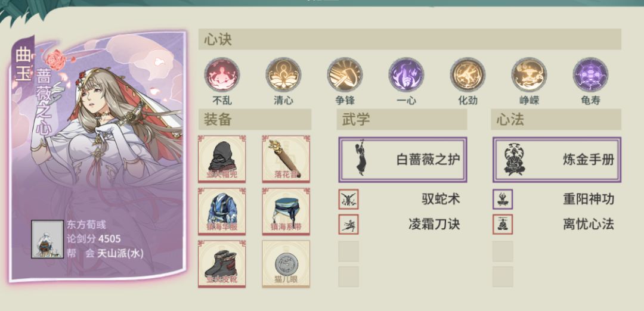The height and width of the screenshot is (311, 644).
Task: Select the 不乱 heart skill icon
Action: (x=222, y=74)
